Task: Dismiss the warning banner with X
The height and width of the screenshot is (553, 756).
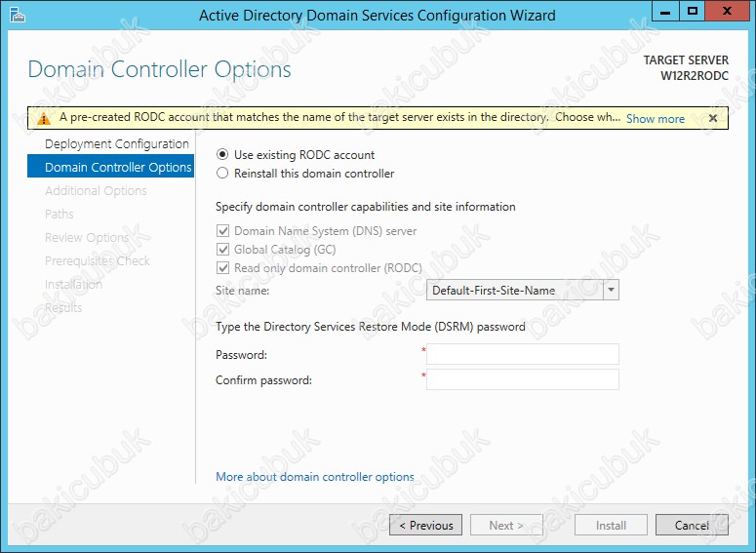Action: coord(713,118)
